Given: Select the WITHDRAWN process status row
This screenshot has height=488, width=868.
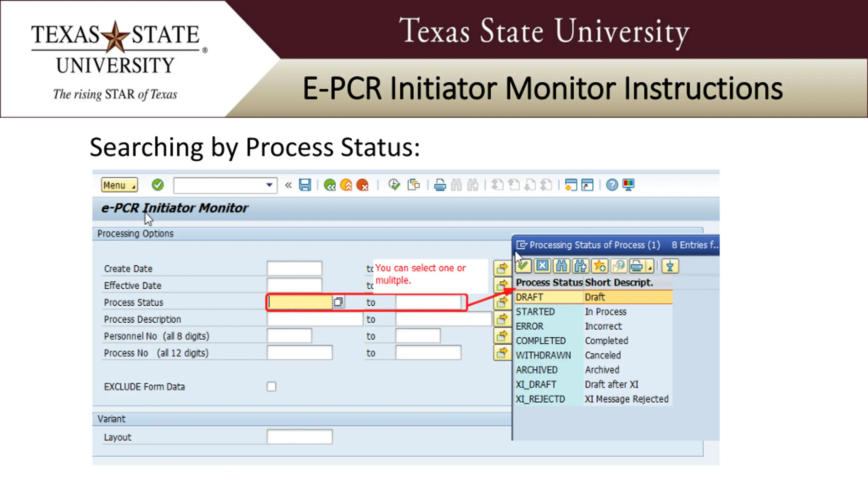Looking at the screenshot, I should [x=593, y=355].
